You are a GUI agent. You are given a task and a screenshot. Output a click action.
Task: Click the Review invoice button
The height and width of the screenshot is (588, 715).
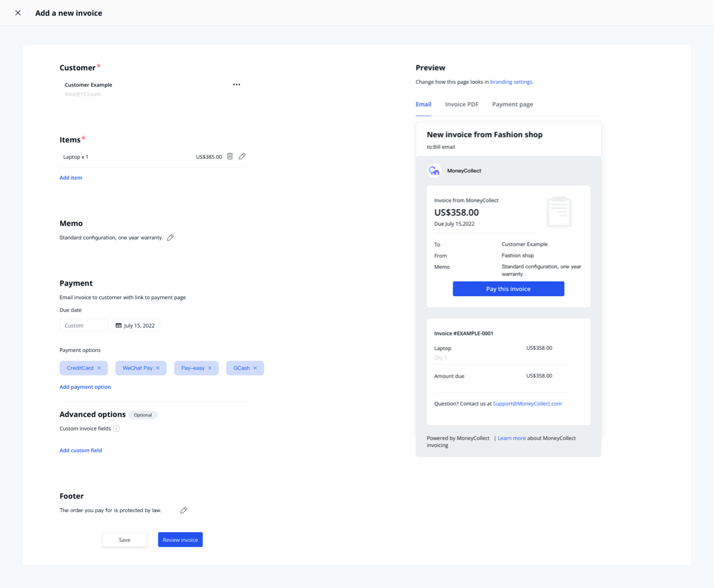point(180,540)
